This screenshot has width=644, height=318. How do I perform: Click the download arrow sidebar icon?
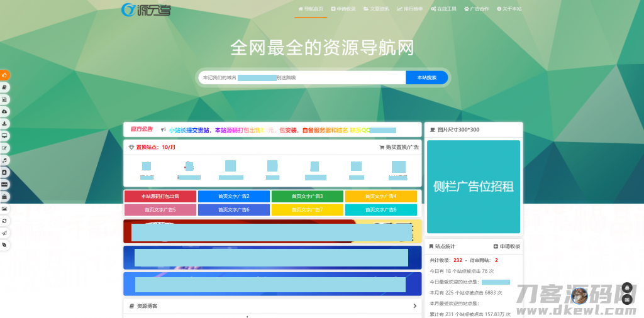[x=4, y=124]
